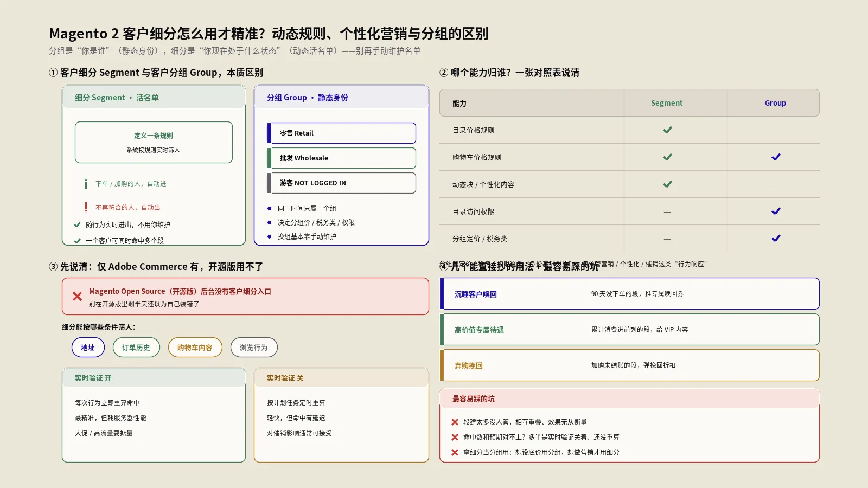Click the green checkmark in 动态块 / 个性化内容 row
The height and width of the screenshot is (488, 868).
coord(667,184)
